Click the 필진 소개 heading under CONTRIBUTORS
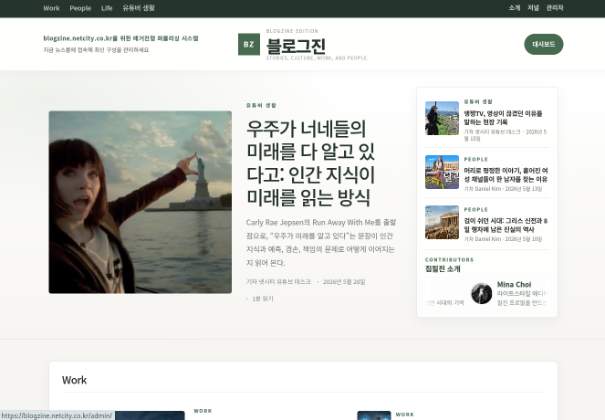The width and height of the screenshot is (605, 420). click(x=443, y=269)
